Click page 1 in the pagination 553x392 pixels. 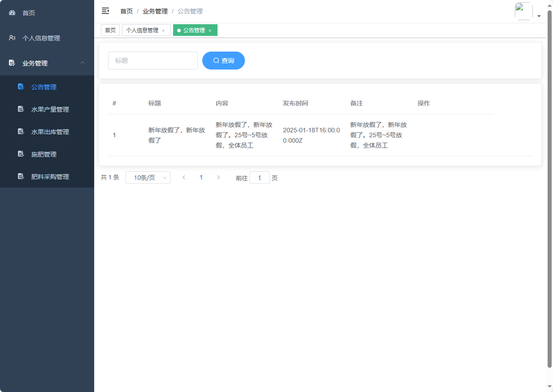click(x=201, y=177)
